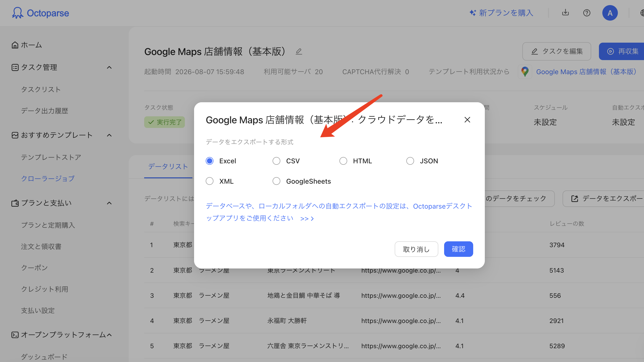Click review count 5143
Image resolution: width=644 pixels, height=362 pixels.
[x=557, y=270]
